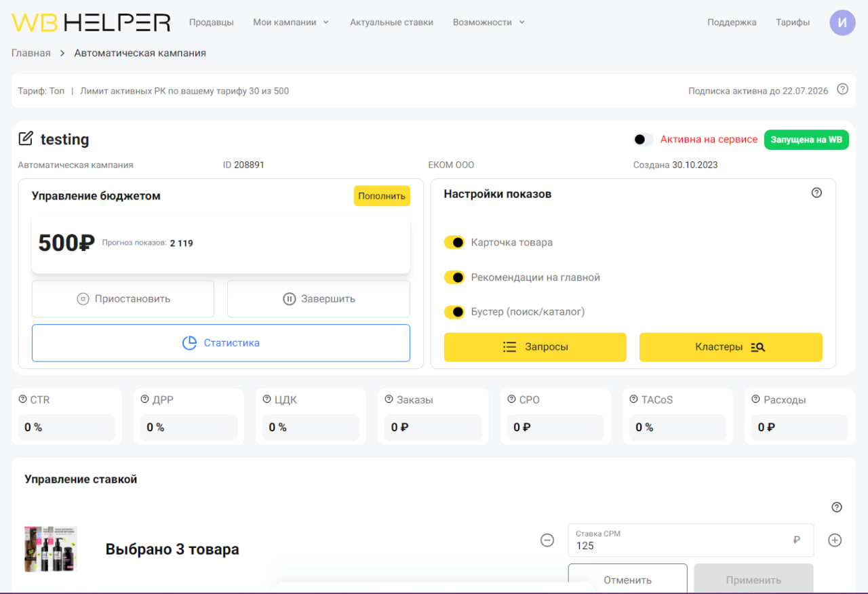Click the yellow Пополнить button
Viewport: 868px width, 594px height.
[382, 196]
